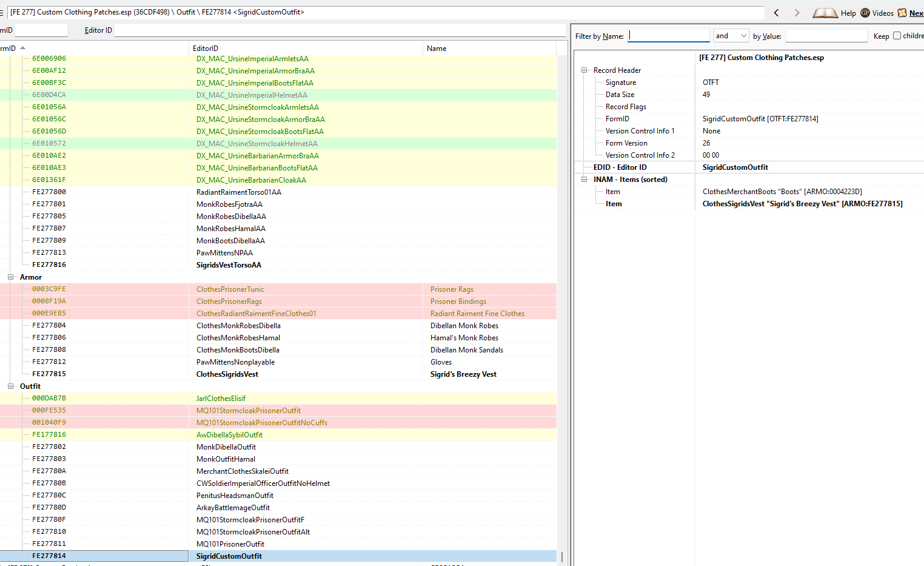The height and width of the screenshot is (566, 924).
Task: Select DX_MAC_UrsineImperialHelmetAA record
Action: [x=278, y=95]
